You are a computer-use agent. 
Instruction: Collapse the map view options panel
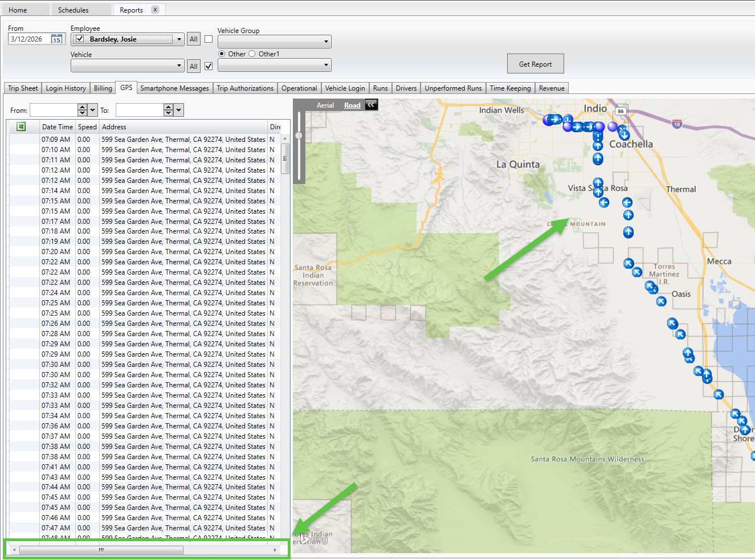371,105
